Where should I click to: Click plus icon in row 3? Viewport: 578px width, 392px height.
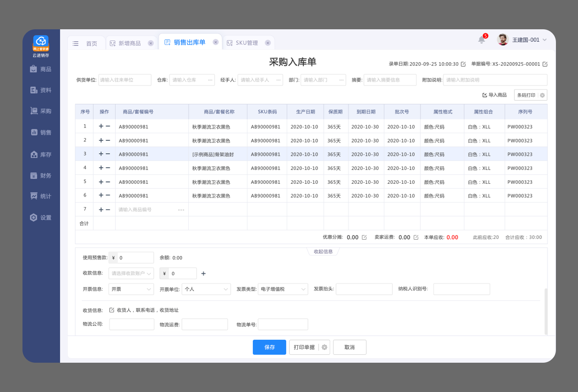click(x=101, y=154)
